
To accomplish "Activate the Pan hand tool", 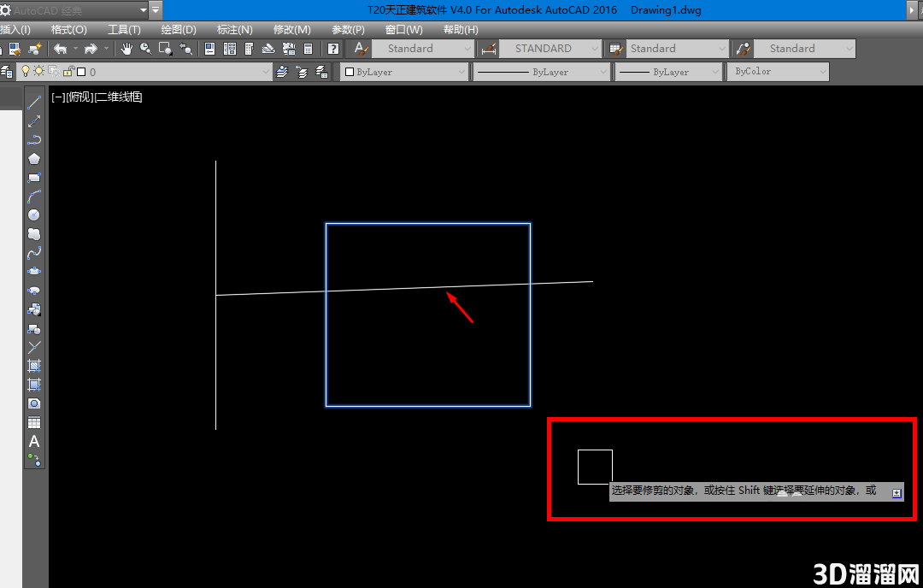I will click(126, 49).
